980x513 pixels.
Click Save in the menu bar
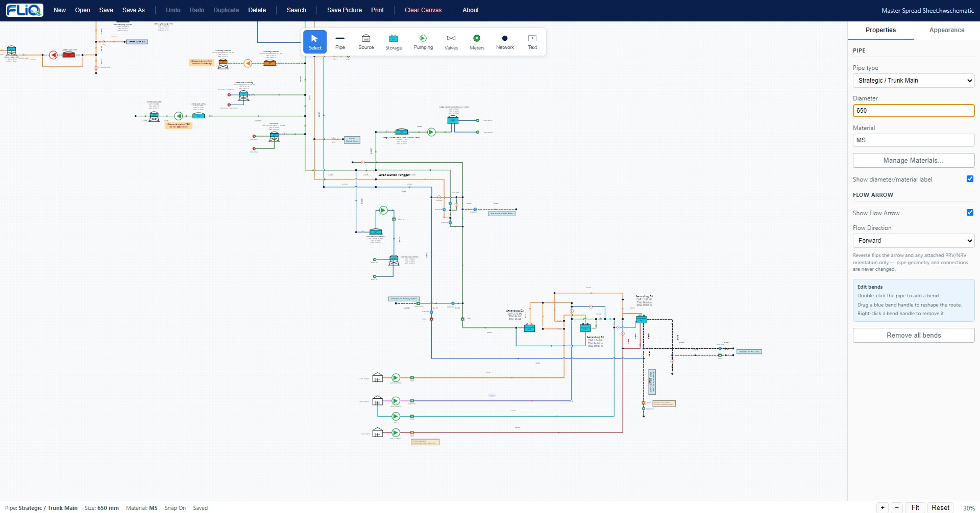coord(106,10)
